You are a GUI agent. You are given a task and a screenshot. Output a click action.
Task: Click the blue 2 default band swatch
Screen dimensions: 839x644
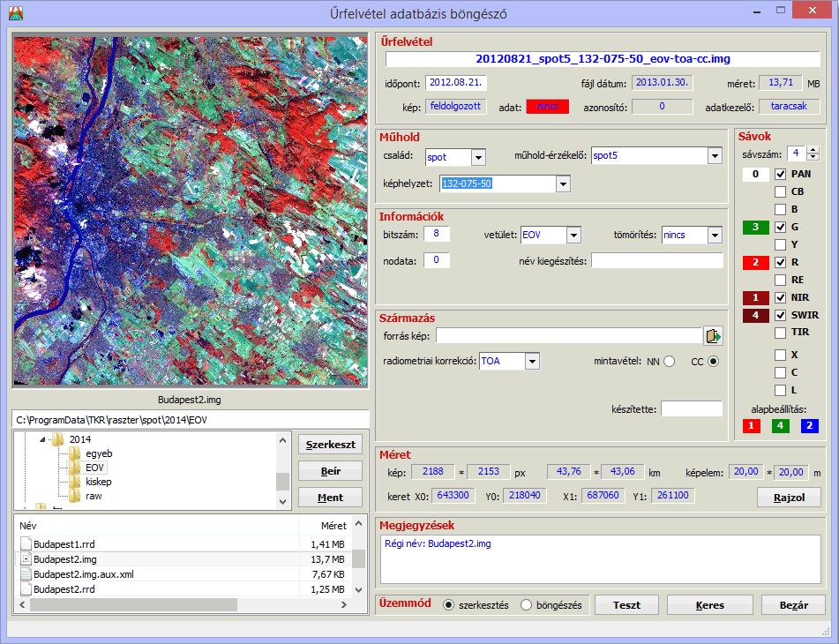[810, 426]
